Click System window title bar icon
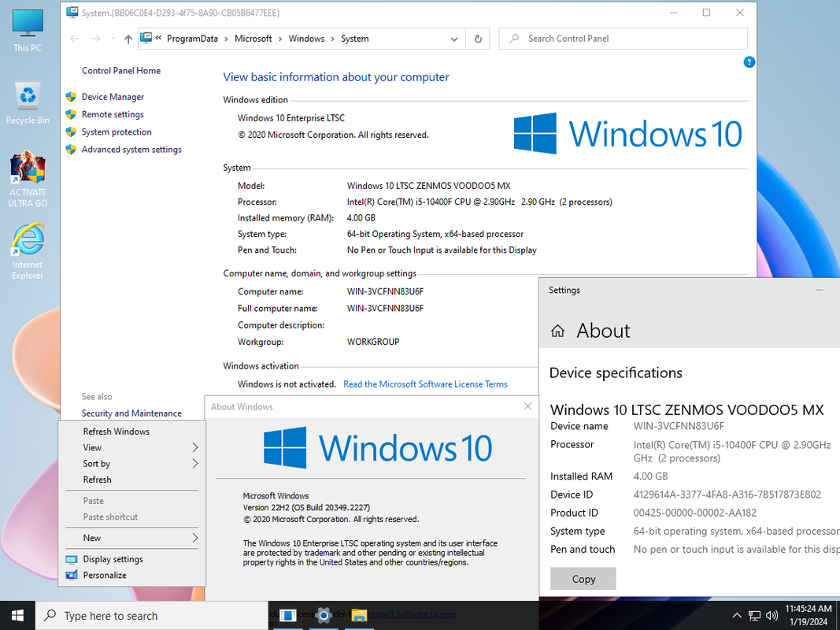This screenshot has width=840, height=630. pos(72,13)
